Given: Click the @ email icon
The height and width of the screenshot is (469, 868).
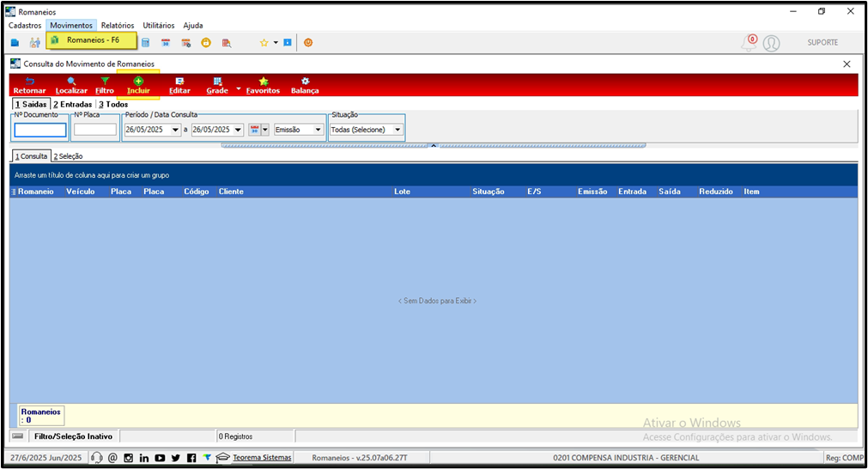Looking at the screenshot, I should tap(113, 458).
